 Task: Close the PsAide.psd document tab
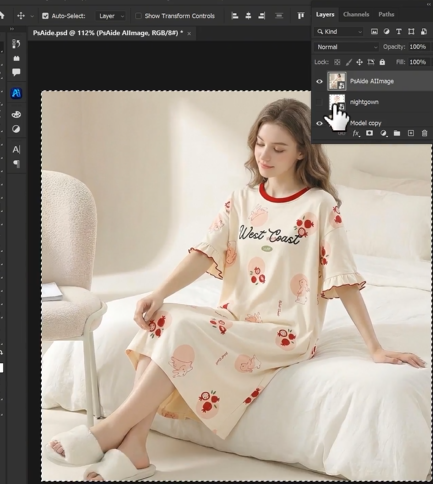click(189, 33)
